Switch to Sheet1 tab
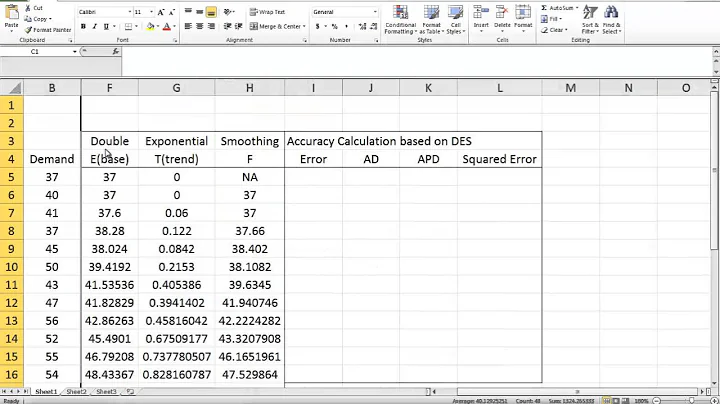 click(x=46, y=392)
